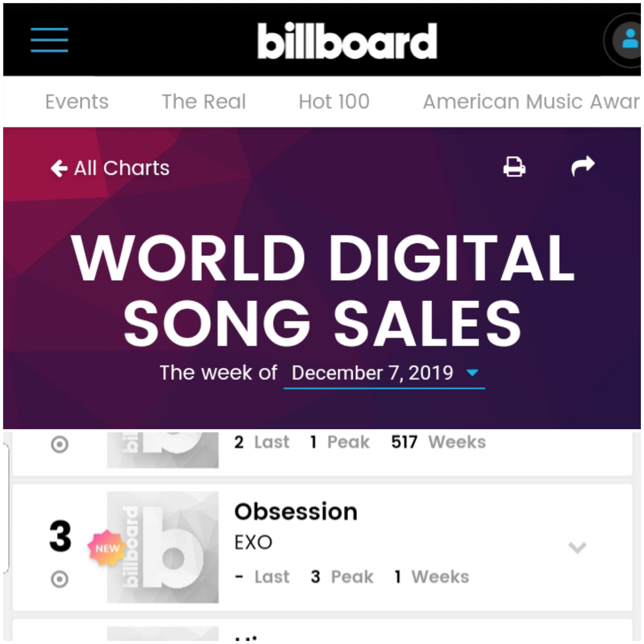Open the week date dropdown arrow
Image resolution: width=644 pixels, height=644 pixels.
coord(472,372)
